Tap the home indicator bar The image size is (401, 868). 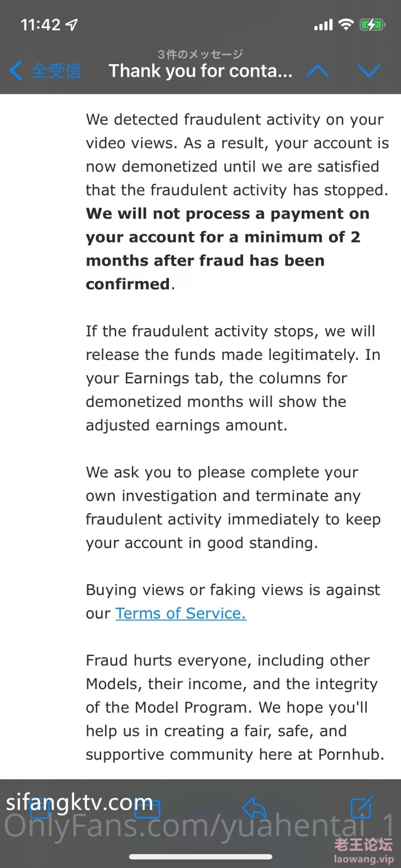pos(200,856)
